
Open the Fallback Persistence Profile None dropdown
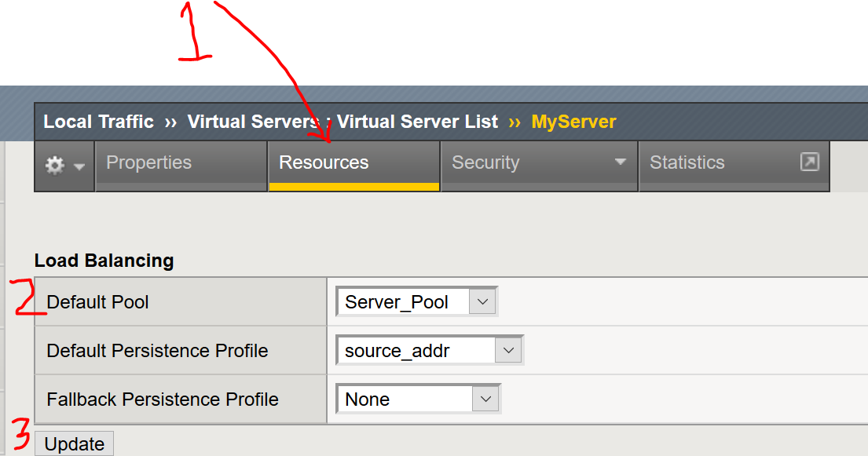point(418,399)
